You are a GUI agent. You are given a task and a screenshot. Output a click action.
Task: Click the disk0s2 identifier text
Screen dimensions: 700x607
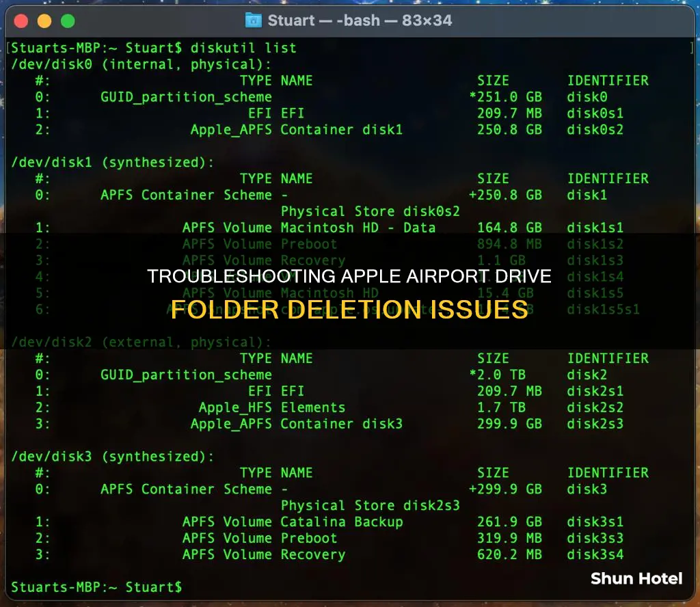click(x=595, y=130)
